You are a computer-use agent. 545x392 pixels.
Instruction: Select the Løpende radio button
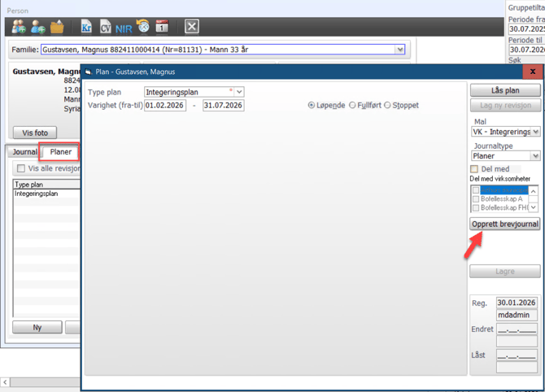click(x=312, y=106)
